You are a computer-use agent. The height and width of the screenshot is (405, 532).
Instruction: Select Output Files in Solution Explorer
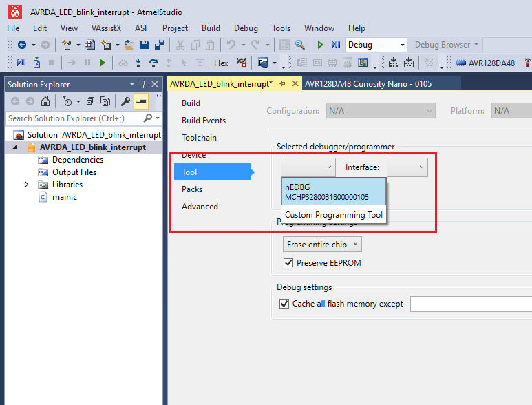coord(74,172)
